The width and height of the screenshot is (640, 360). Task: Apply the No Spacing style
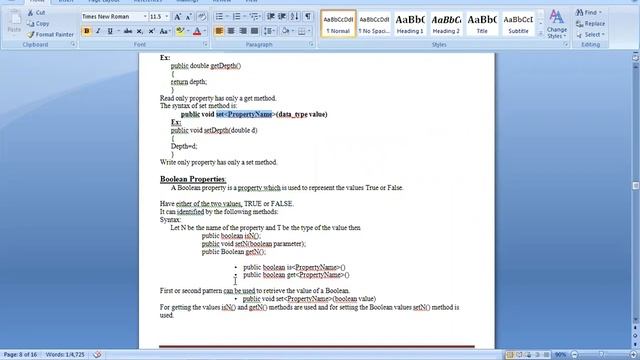374,24
